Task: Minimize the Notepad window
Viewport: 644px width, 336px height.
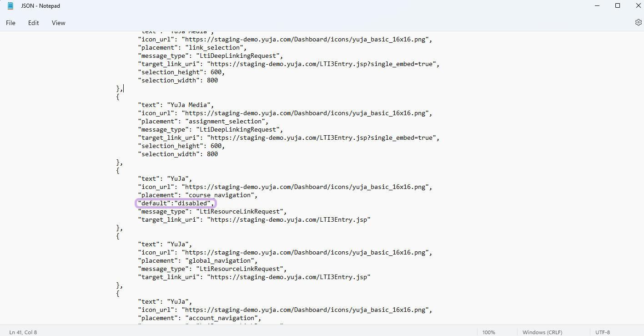Action: point(597,6)
